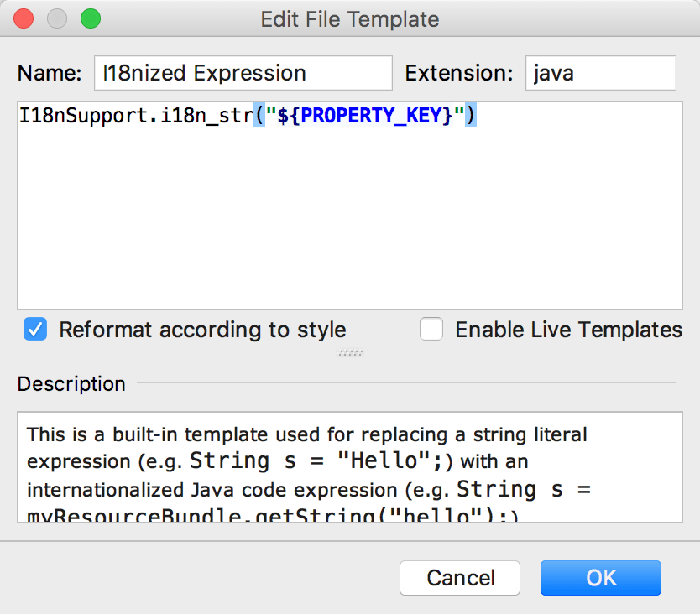This screenshot has width=700, height=614.
Task: Click the yellow minimize traffic light button
Action: [x=56, y=18]
